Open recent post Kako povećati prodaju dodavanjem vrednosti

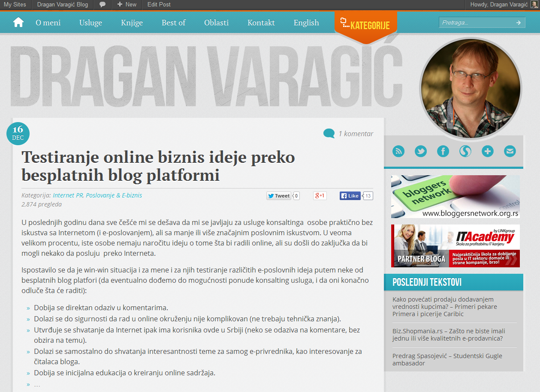pos(445,307)
